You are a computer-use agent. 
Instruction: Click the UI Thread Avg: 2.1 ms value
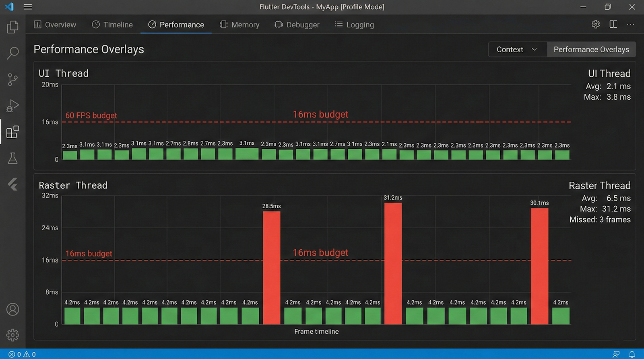tap(608, 86)
